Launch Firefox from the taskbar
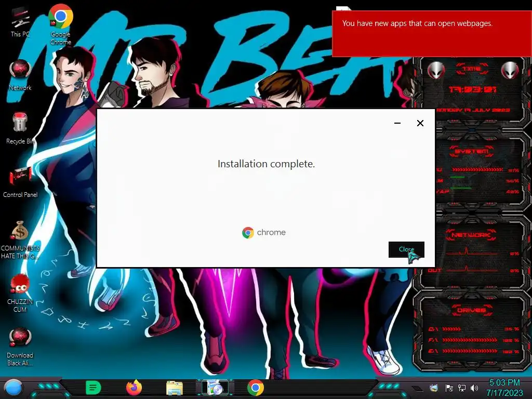The image size is (532, 399). tap(134, 388)
